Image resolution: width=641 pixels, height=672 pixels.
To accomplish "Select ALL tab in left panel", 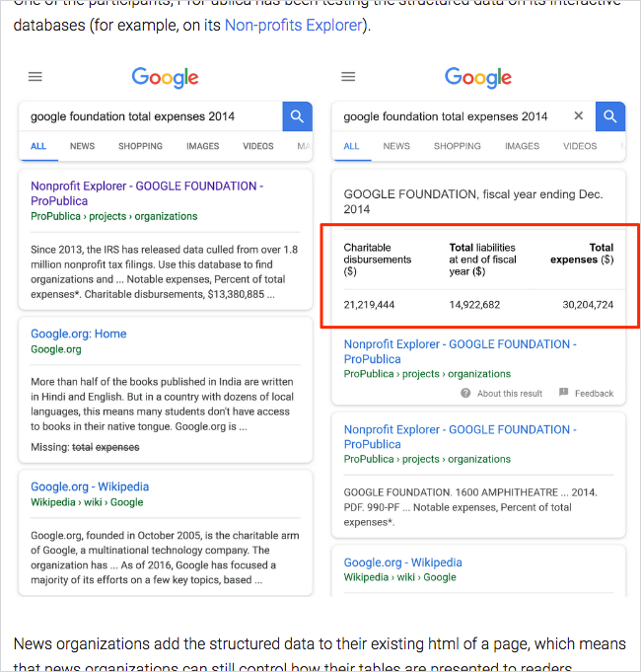I will [38, 146].
